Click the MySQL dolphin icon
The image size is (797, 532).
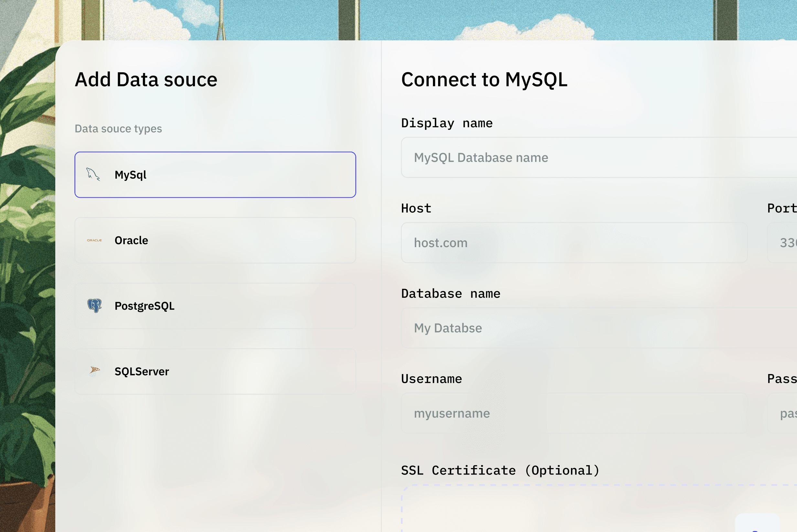click(x=93, y=174)
